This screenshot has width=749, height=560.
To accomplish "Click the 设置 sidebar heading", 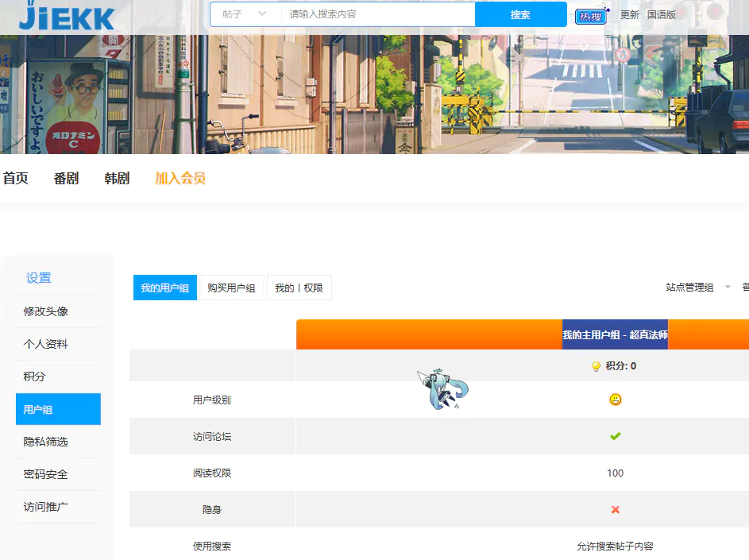I will (x=39, y=278).
